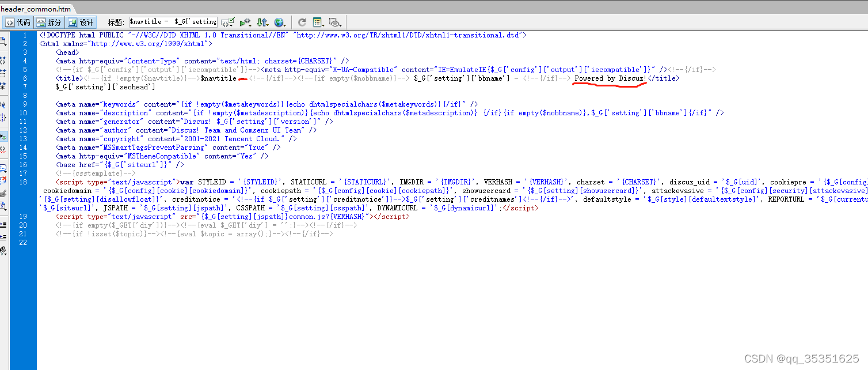Open recent snippets icon
The image size is (868, 370).
tap(3, 205)
